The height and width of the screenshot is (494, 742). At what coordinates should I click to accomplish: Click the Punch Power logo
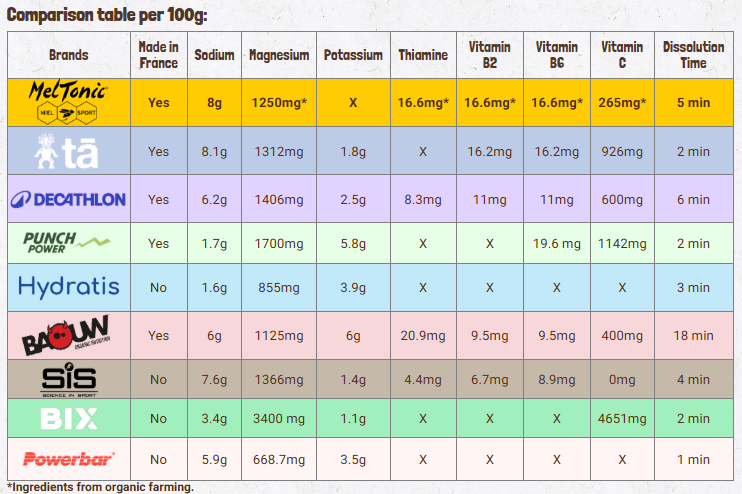[x=68, y=243]
